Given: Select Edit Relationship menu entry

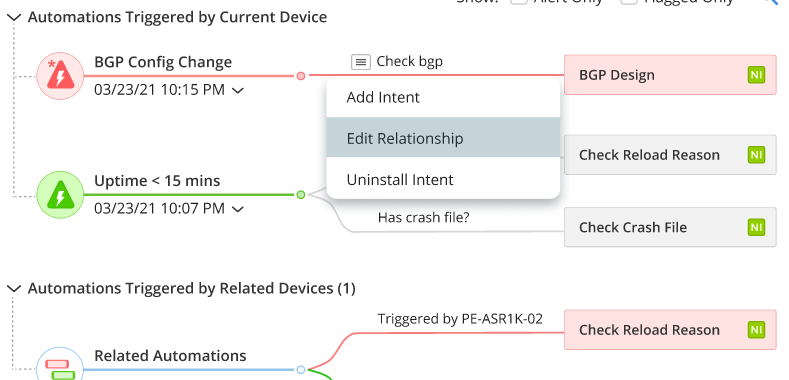Looking at the screenshot, I should tap(443, 138).
